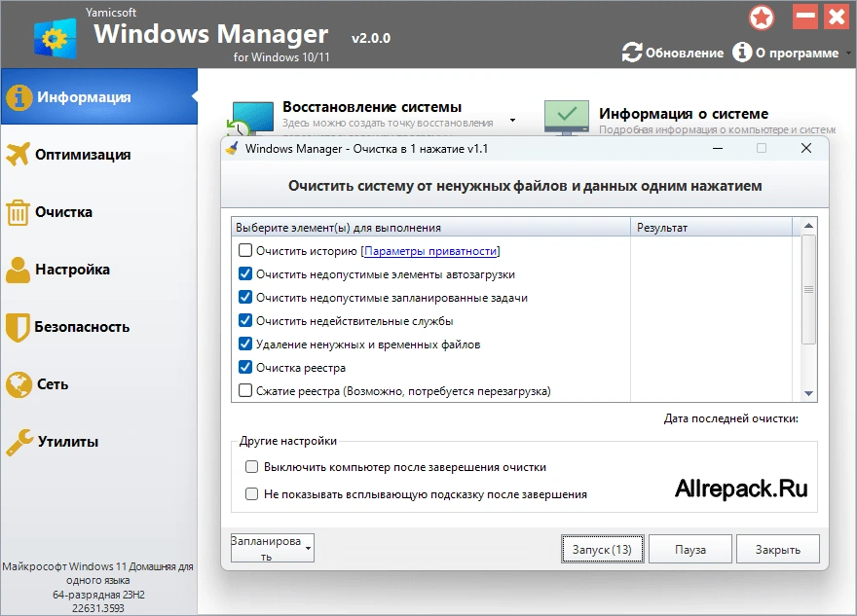Enable registry compression checkbox
The width and height of the screenshot is (857, 616).
(245, 390)
